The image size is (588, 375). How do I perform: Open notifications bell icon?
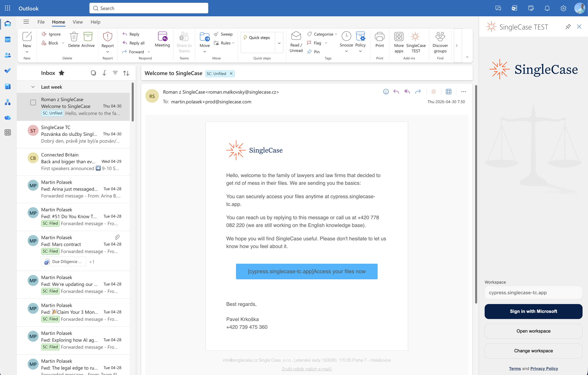coord(547,8)
